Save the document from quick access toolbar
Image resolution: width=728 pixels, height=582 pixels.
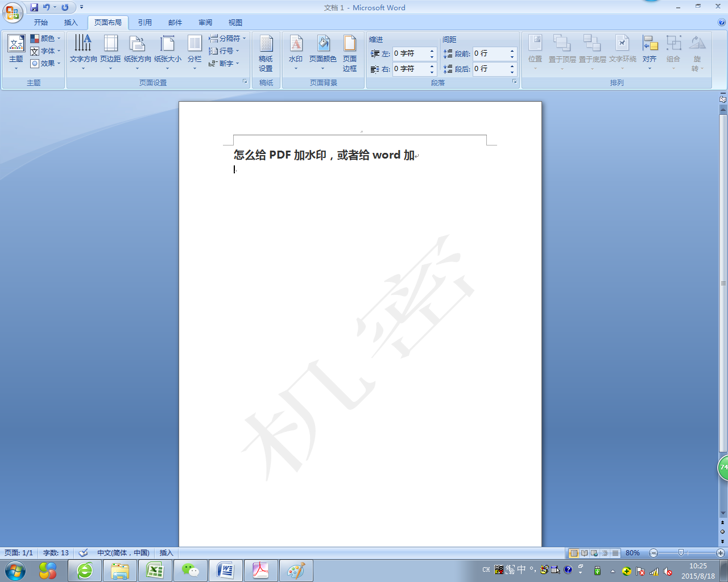(x=34, y=7)
